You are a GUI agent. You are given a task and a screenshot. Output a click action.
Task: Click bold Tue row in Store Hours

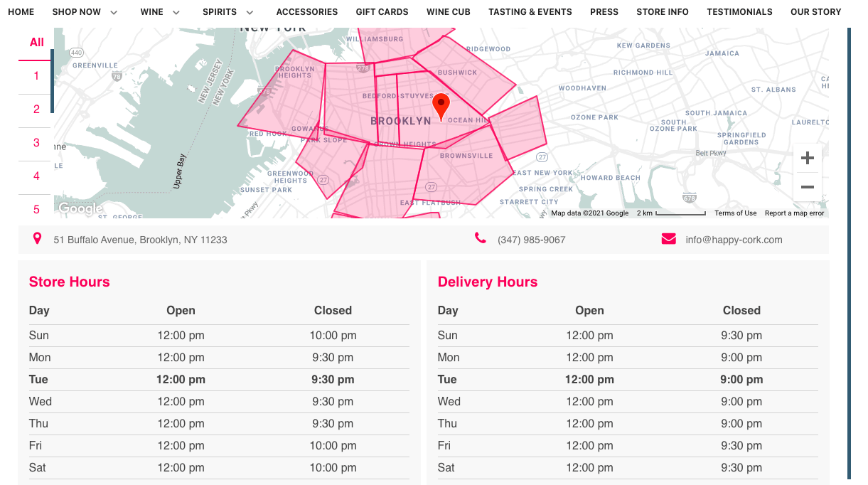pyautogui.click(x=219, y=380)
